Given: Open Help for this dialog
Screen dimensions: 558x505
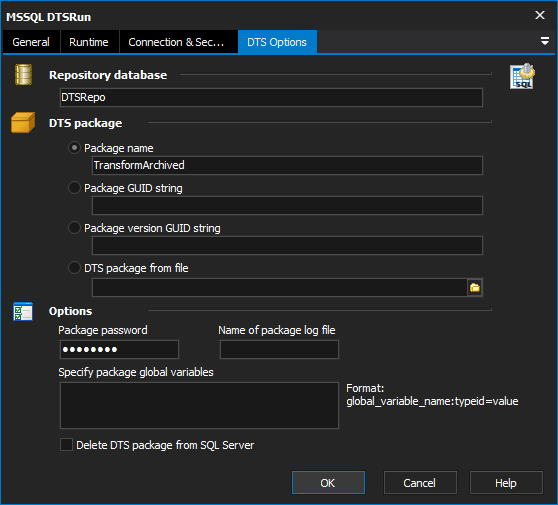Looking at the screenshot, I should point(506,483).
